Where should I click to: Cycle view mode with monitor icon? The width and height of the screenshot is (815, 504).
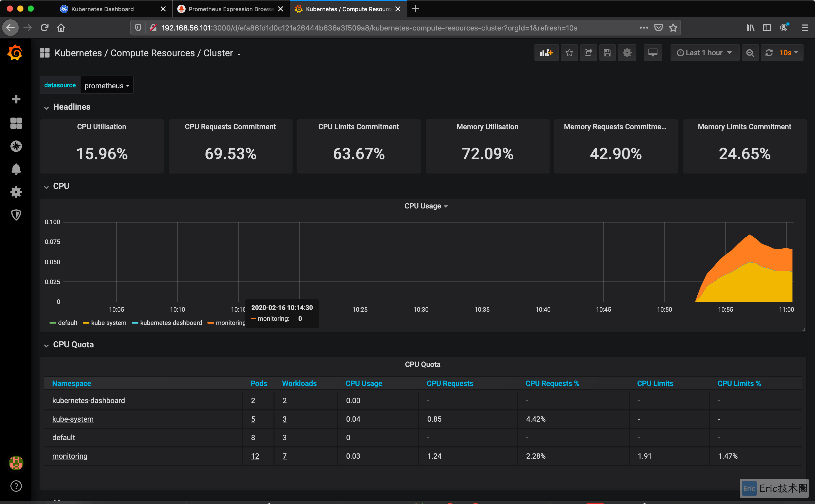coord(653,53)
